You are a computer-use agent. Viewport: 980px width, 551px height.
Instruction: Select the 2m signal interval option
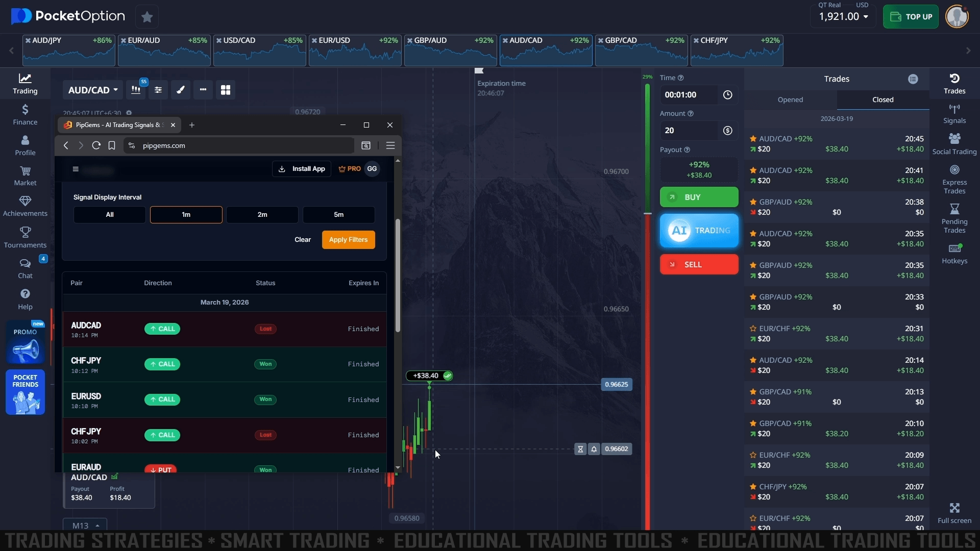[262, 215]
